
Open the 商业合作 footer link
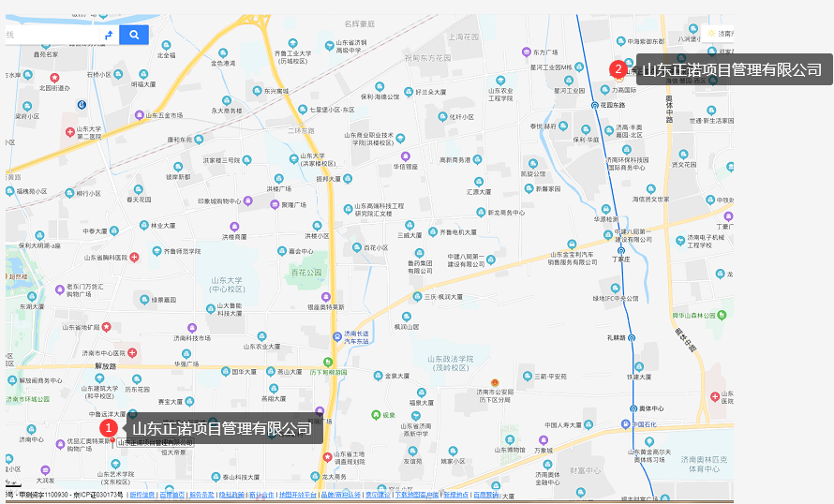pos(261,495)
